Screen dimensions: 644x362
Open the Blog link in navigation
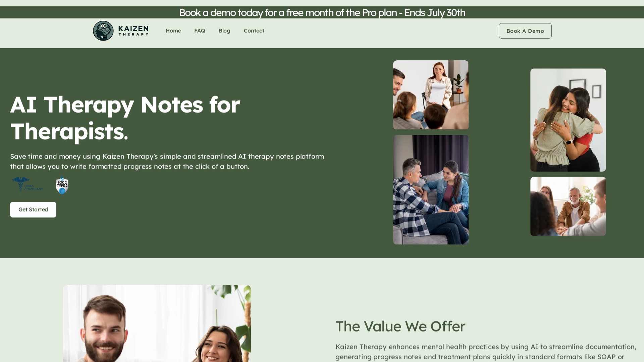[x=224, y=31]
